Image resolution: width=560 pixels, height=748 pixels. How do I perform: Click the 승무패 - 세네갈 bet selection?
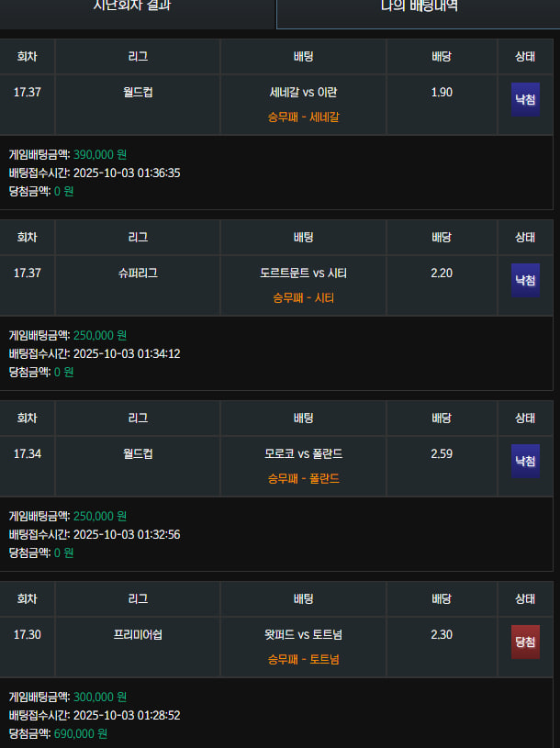coord(303,117)
